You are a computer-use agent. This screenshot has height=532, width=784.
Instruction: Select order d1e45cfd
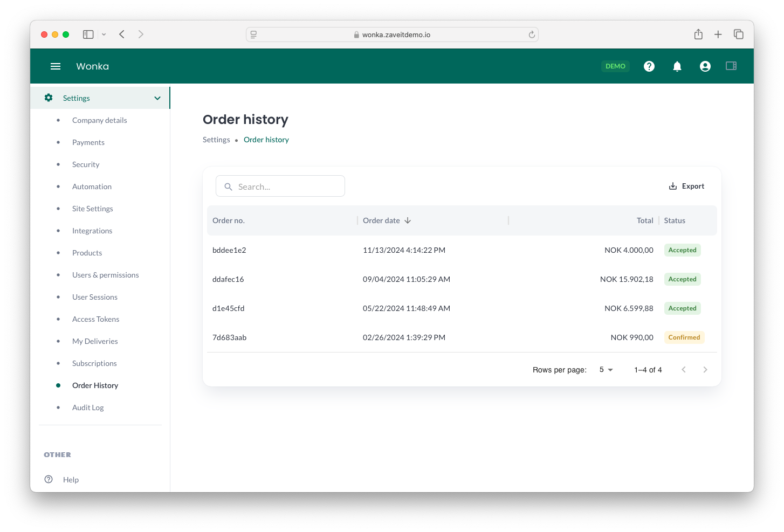click(x=229, y=308)
